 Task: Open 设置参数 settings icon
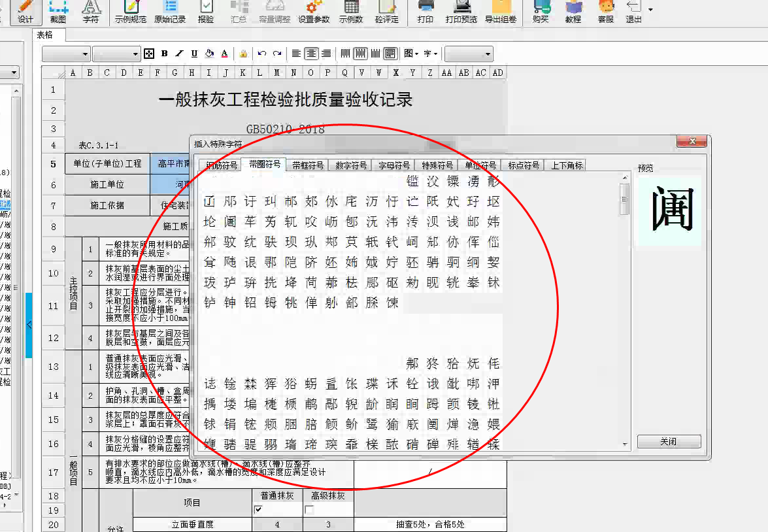(x=314, y=12)
